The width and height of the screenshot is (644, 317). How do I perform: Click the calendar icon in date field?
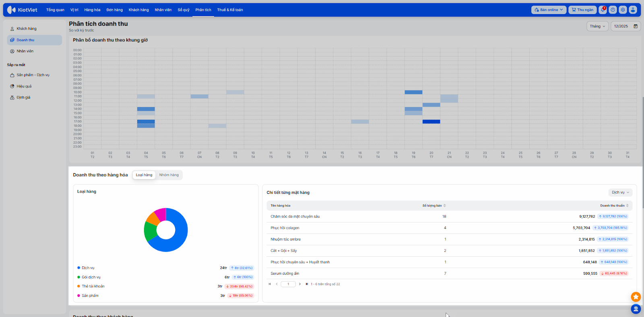click(636, 27)
